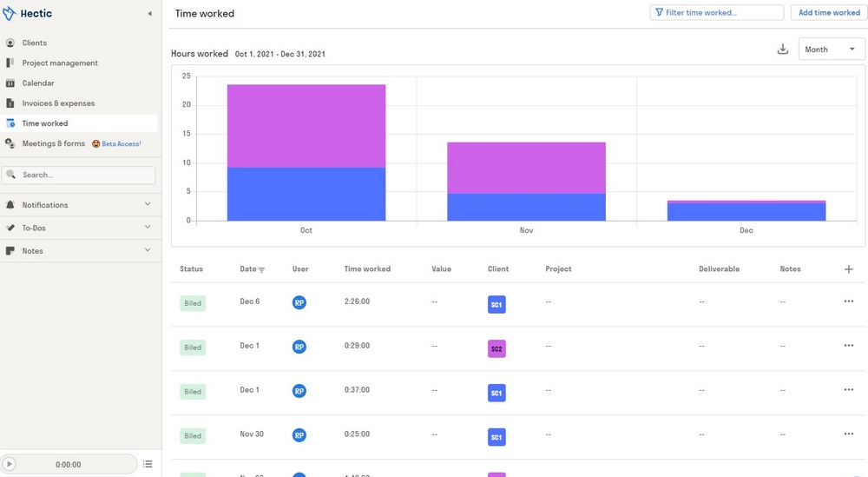The image size is (868, 477).
Task: Open options menu for 0:29:00 row
Action: click(x=849, y=346)
